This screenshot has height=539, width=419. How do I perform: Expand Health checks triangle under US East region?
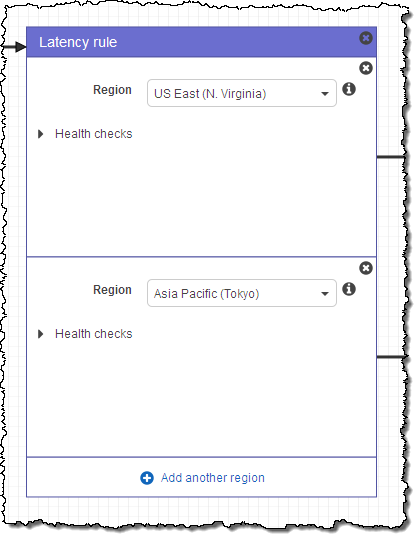[41, 134]
